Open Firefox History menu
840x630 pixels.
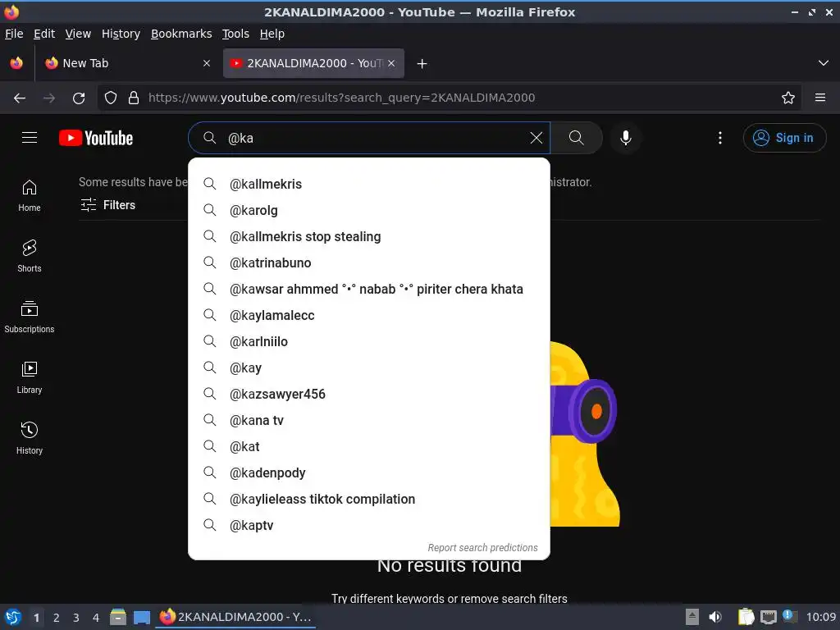click(121, 34)
